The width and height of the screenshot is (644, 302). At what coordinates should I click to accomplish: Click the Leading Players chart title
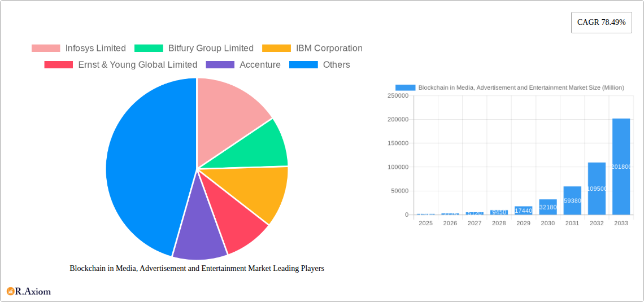point(197,269)
